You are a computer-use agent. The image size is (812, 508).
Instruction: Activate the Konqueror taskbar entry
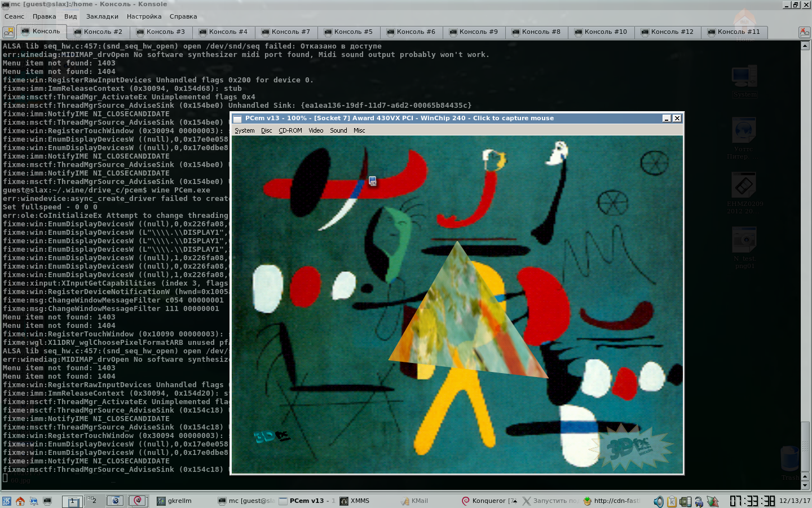pos(488,501)
